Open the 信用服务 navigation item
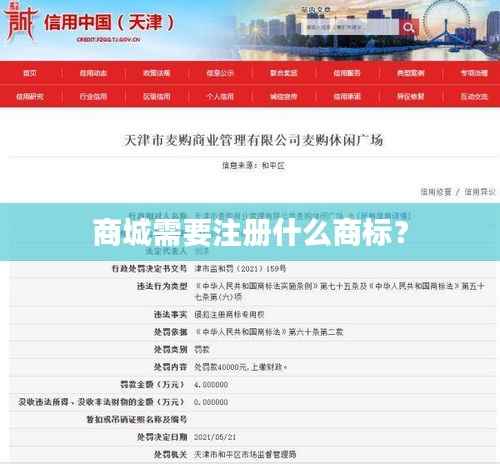The width and height of the screenshot is (500, 464). pos(347,73)
